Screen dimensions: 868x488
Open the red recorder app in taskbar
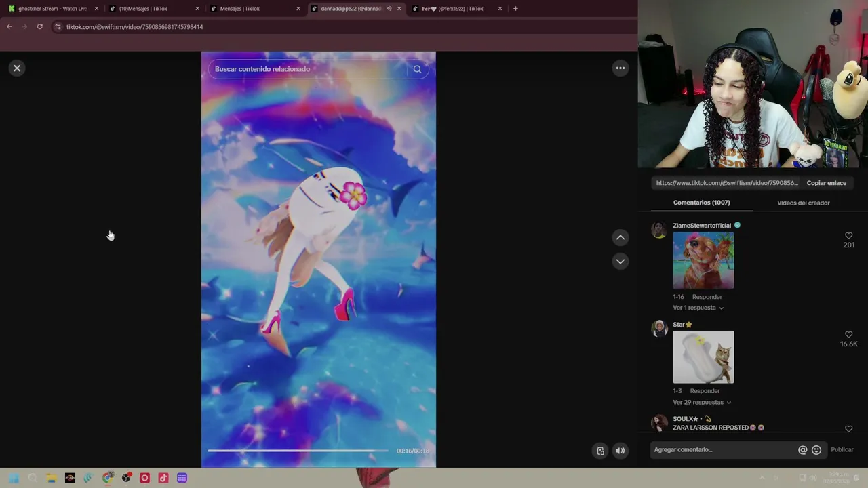144,478
